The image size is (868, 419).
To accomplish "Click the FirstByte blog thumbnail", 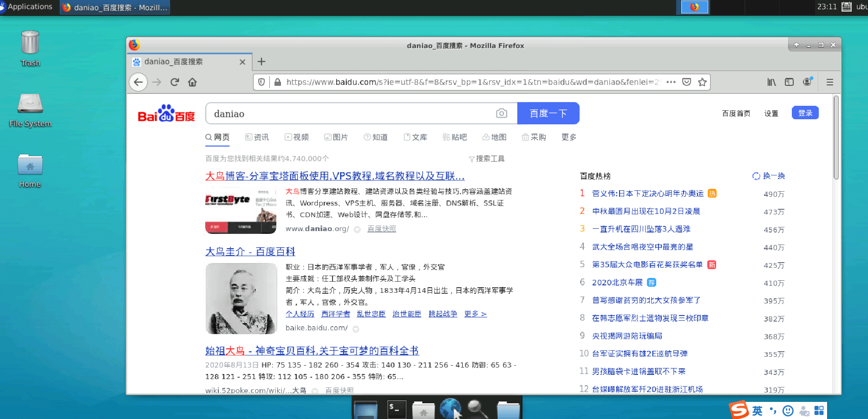I will 241,210.
